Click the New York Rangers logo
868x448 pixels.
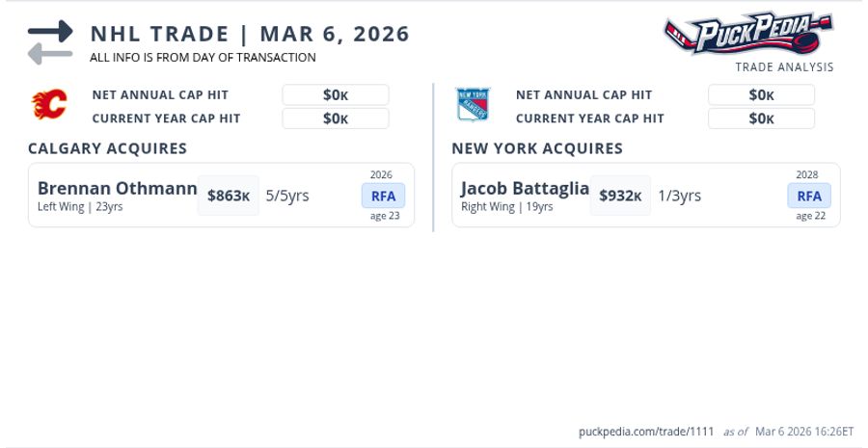coord(474,104)
